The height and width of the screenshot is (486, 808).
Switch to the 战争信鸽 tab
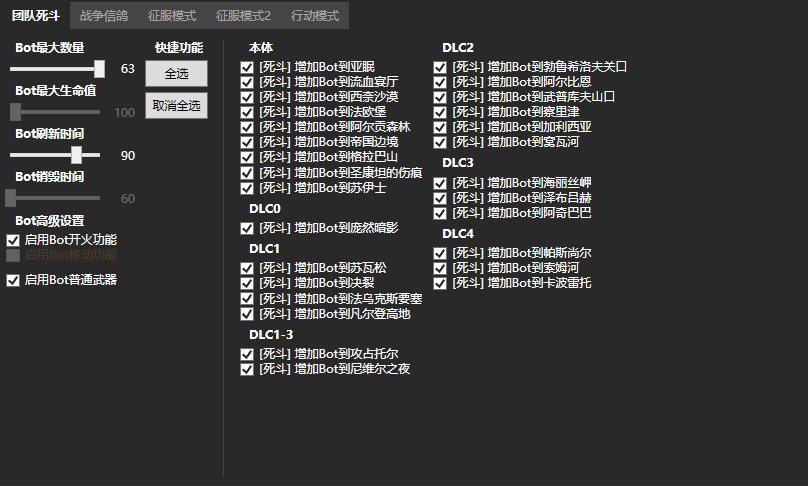[x=104, y=16]
